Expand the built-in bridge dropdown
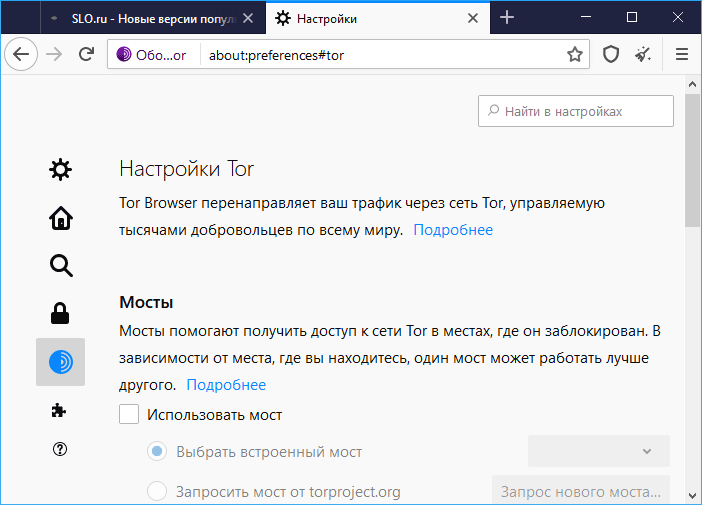Screen dimensions: 702x505 (599, 451)
